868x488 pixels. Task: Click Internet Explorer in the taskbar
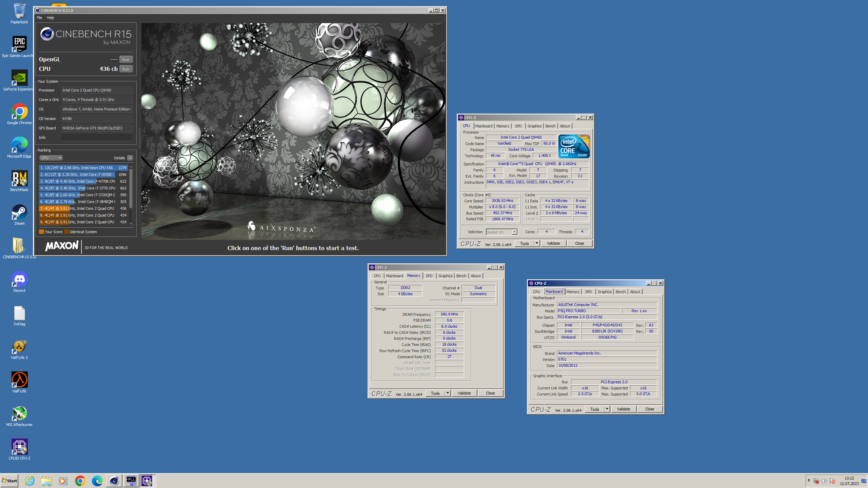(x=30, y=481)
